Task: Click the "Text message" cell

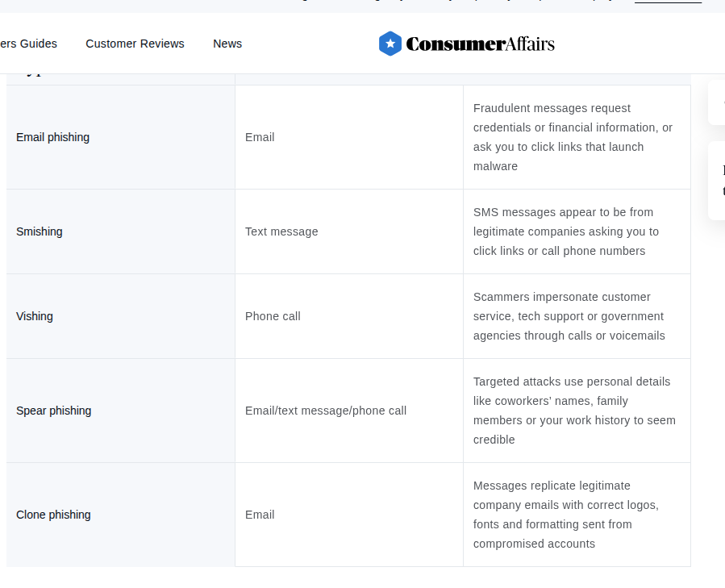Action: click(281, 231)
